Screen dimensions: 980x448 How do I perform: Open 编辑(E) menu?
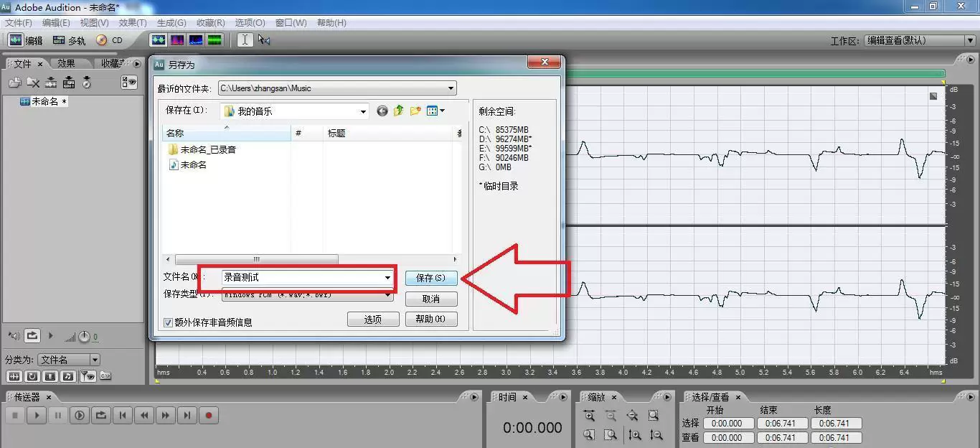point(56,23)
